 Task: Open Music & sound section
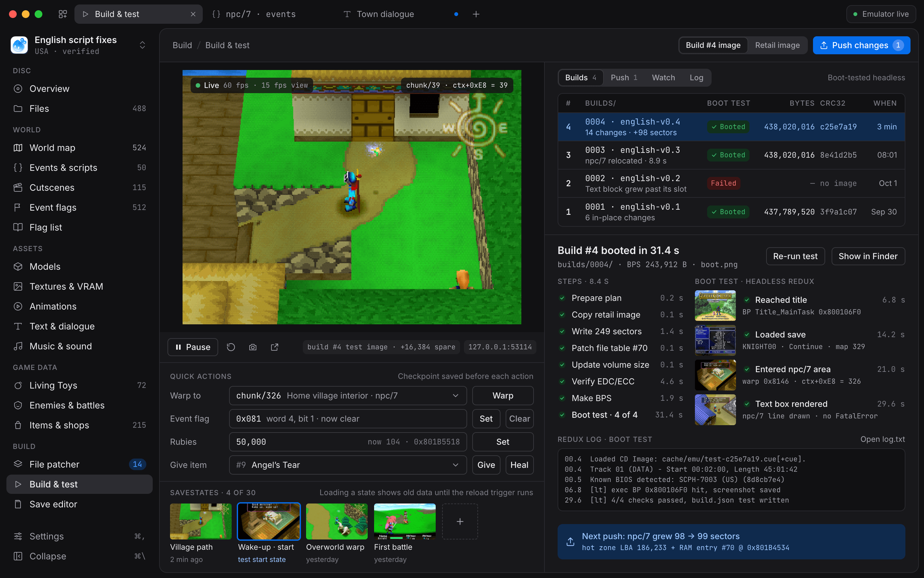80,346
